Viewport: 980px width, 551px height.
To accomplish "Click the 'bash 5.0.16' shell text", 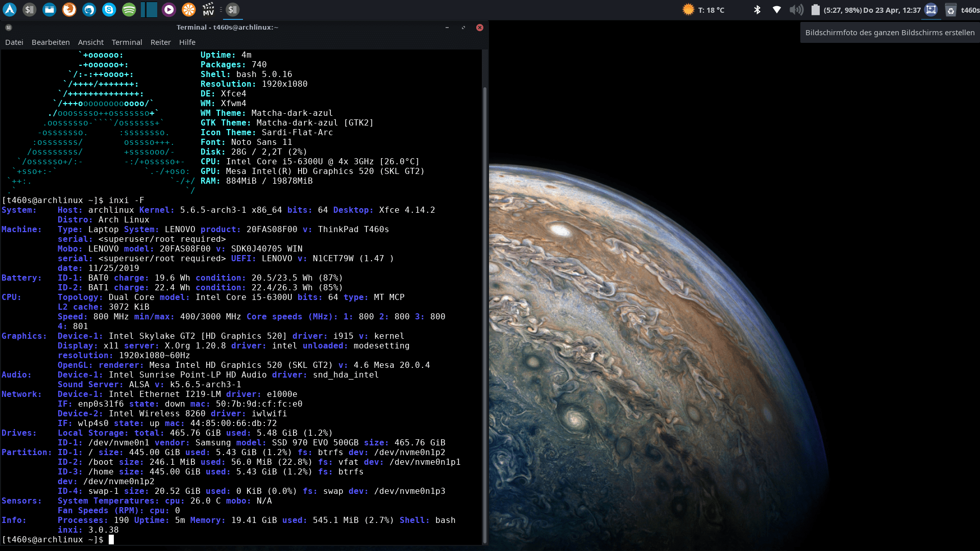I will (x=264, y=74).
